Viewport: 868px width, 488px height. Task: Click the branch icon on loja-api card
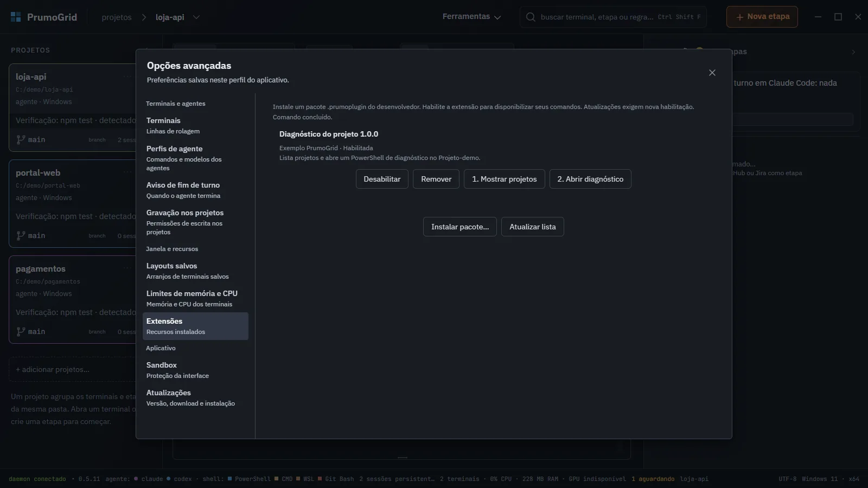[x=21, y=139]
